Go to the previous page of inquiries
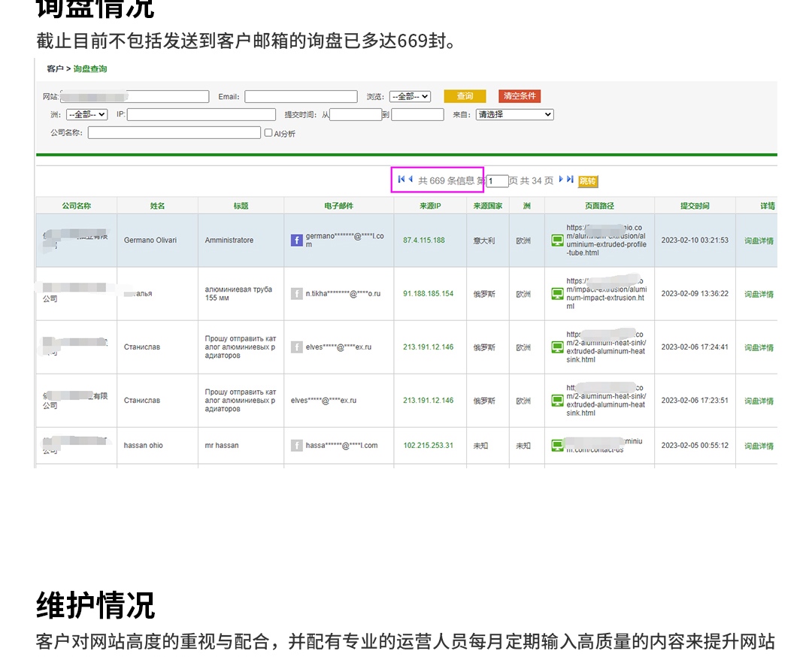This screenshot has height=657, width=812. point(411,179)
